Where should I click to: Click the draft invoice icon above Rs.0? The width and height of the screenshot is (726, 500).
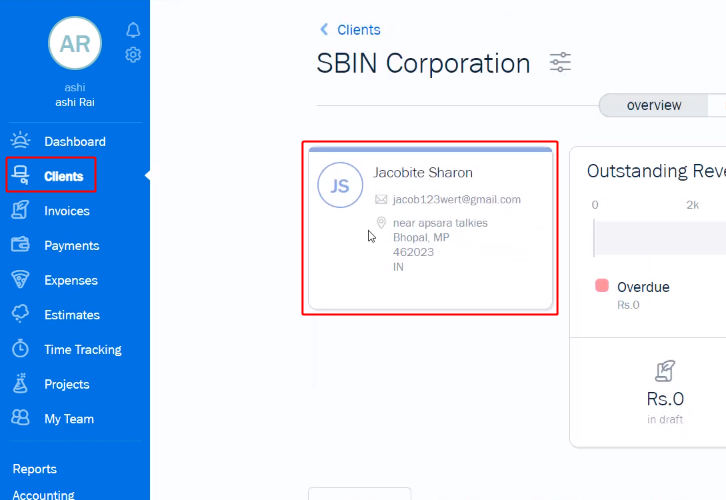(665, 371)
